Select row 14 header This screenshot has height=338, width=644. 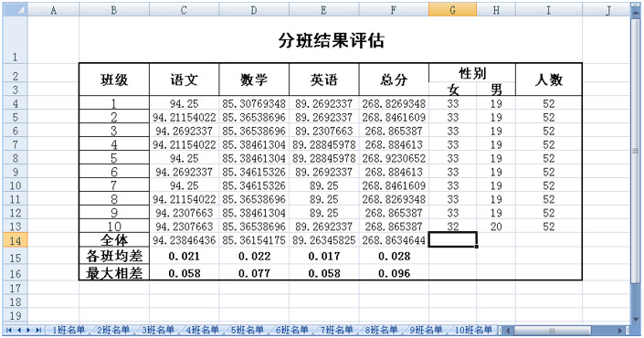16,240
